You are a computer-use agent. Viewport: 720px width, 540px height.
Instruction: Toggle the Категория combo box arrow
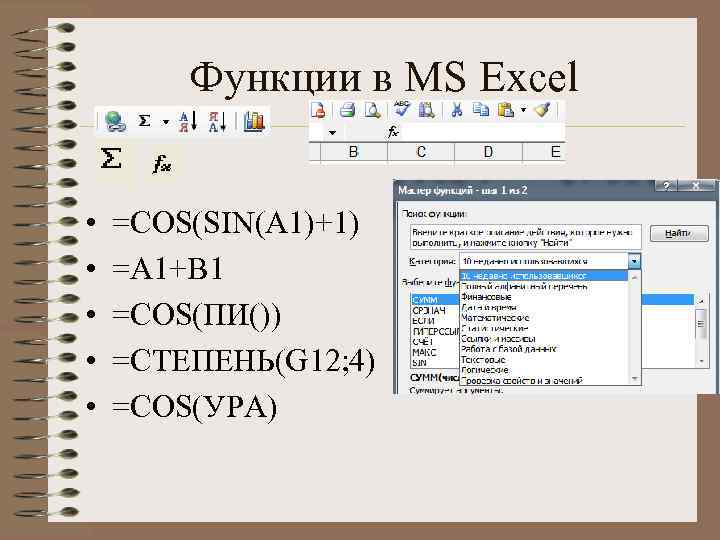pos(634,261)
